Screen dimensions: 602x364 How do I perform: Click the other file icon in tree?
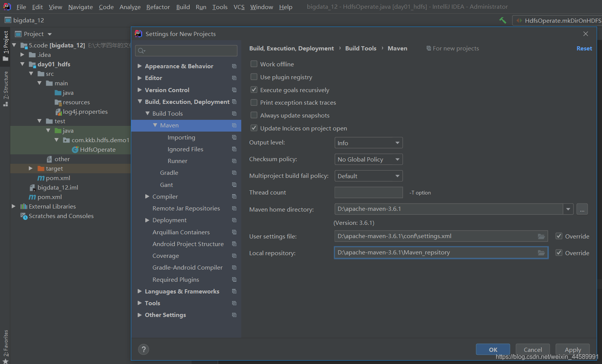coord(49,159)
